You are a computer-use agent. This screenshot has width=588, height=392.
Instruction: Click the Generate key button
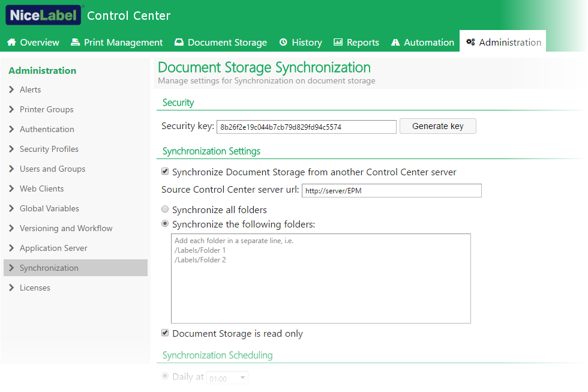[x=438, y=126]
